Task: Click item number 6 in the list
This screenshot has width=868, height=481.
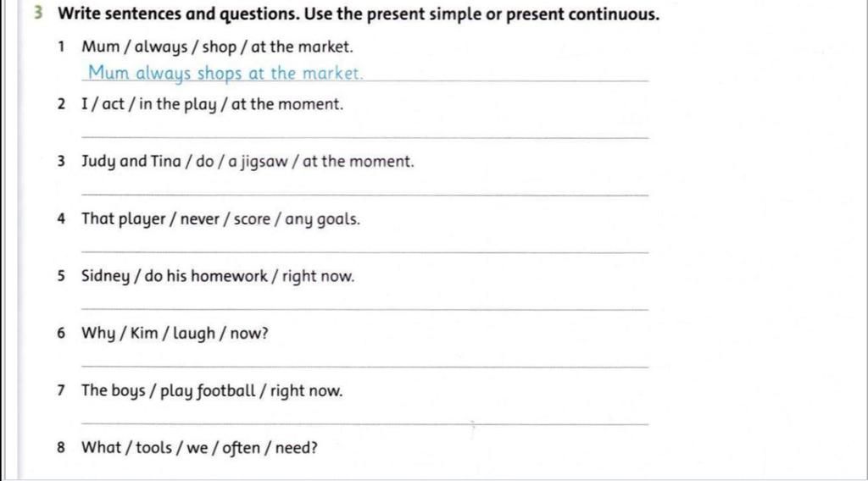Action: [x=61, y=334]
